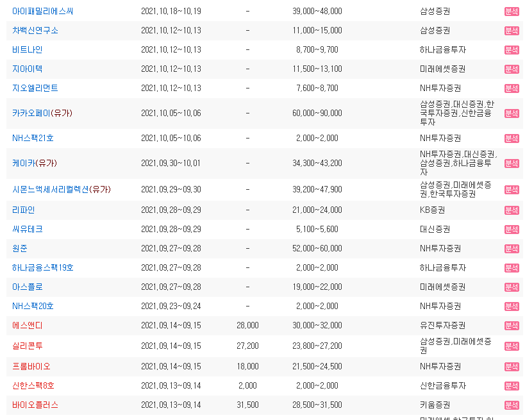
Task: Click 분석 icon for NH스팩21호
Action: pos(512,139)
